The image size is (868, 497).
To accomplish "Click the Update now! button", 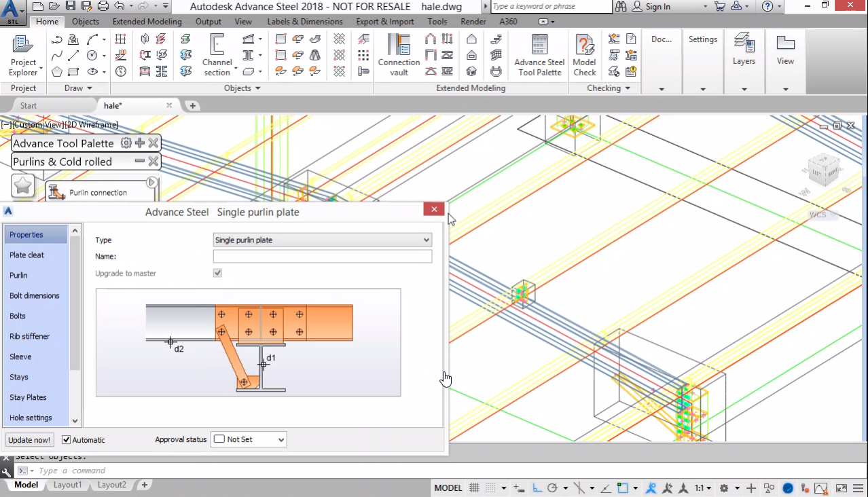I will [x=29, y=440].
